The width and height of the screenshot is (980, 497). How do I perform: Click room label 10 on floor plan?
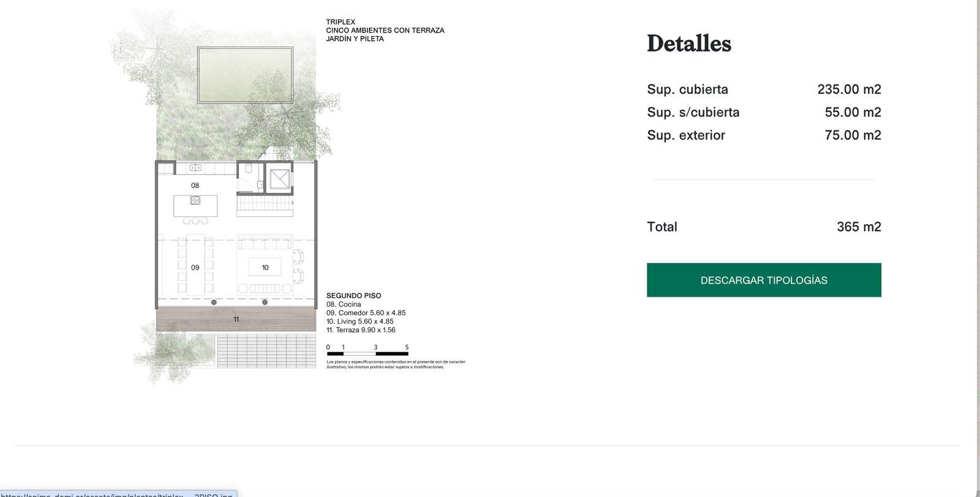click(265, 268)
